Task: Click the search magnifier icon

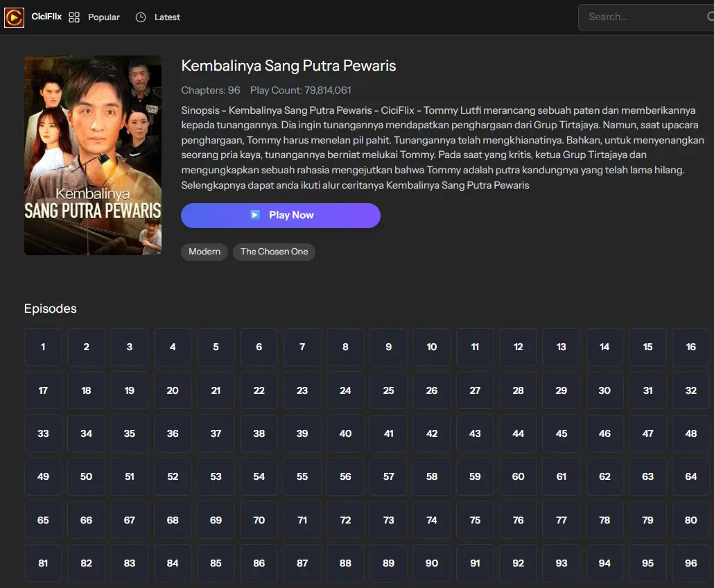Action: pyautogui.click(x=708, y=17)
